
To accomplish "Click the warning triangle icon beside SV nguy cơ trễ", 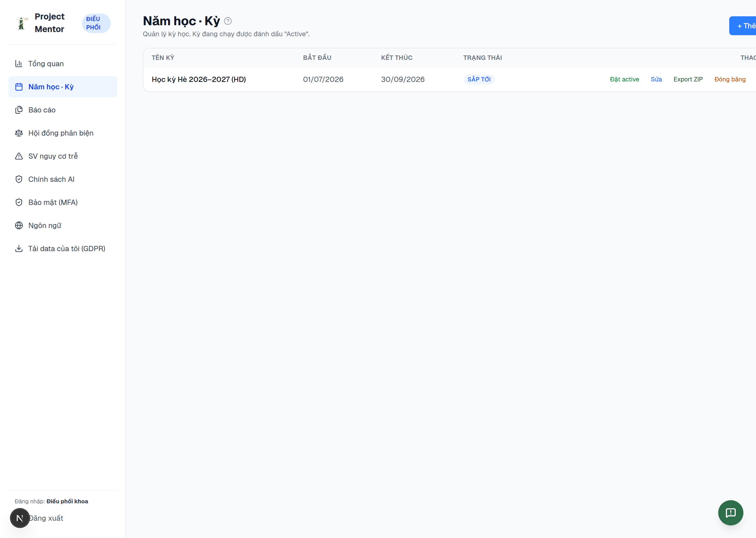I will [x=19, y=156].
